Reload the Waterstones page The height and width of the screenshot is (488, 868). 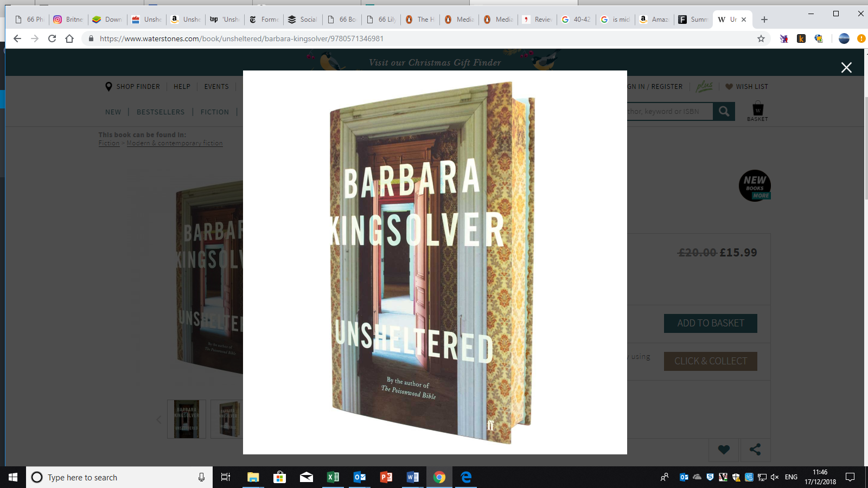tap(52, 38)
